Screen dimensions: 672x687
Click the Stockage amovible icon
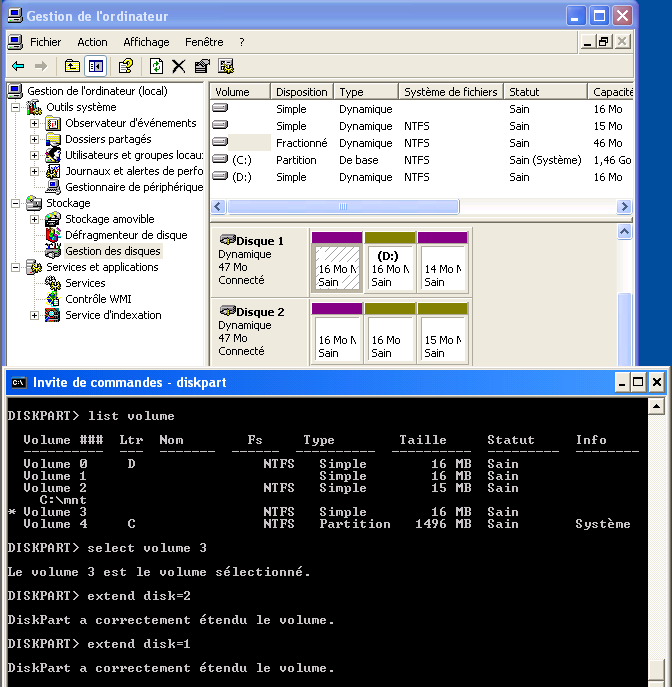pos(53,219)
